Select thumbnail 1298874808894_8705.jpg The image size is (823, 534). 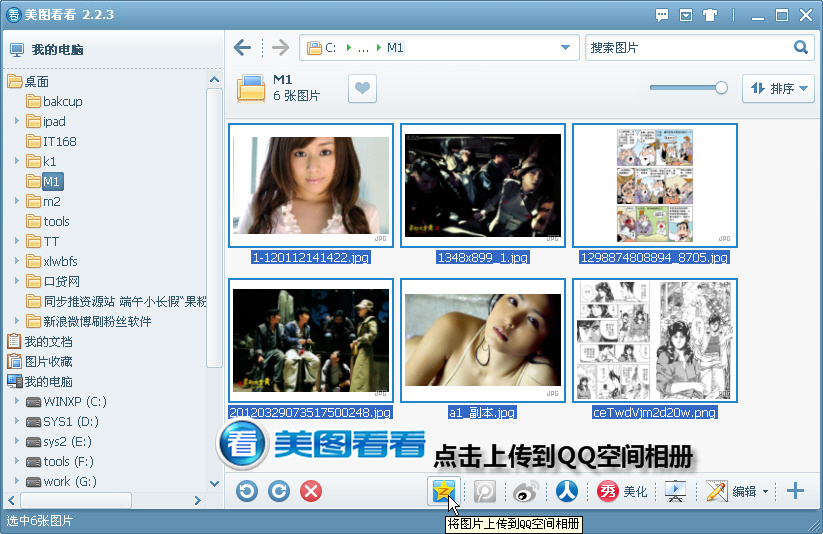coord(655,185)
